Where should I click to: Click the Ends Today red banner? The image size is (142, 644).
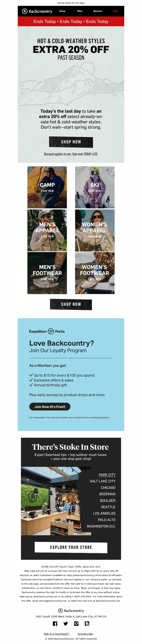point(71,21)
